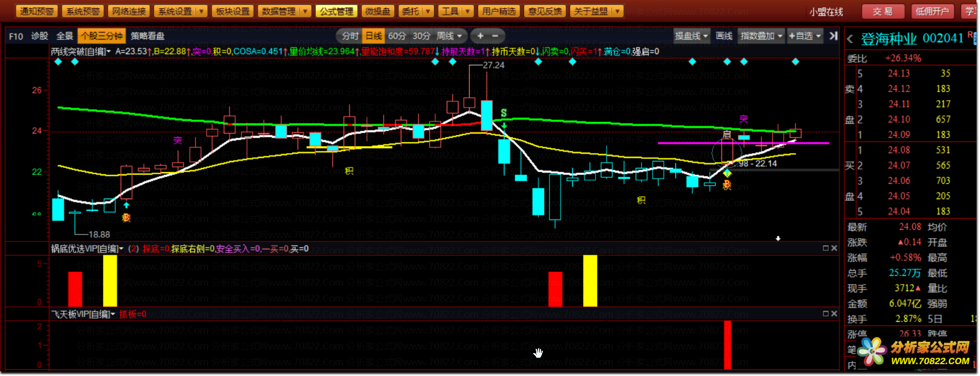Click the 6.047亿 金额 value
Image resolution: width=980 pixels, height=376 pixels.
pos(905,304)
